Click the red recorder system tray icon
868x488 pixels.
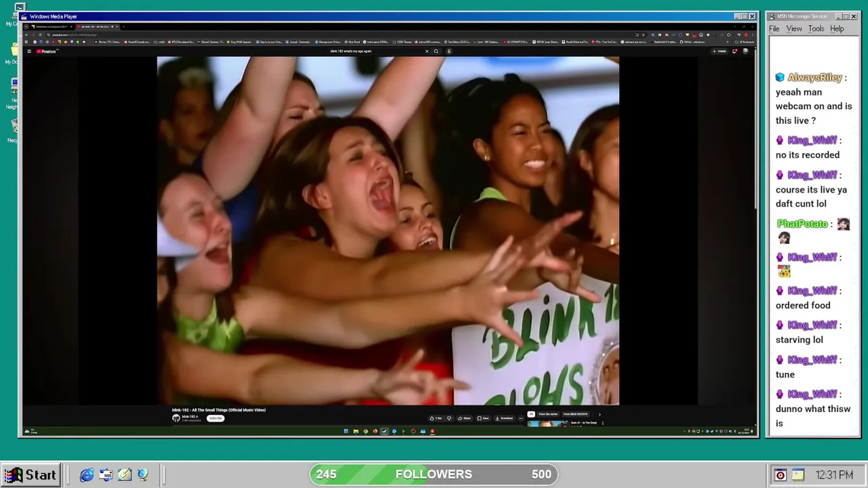coord(781,475)
